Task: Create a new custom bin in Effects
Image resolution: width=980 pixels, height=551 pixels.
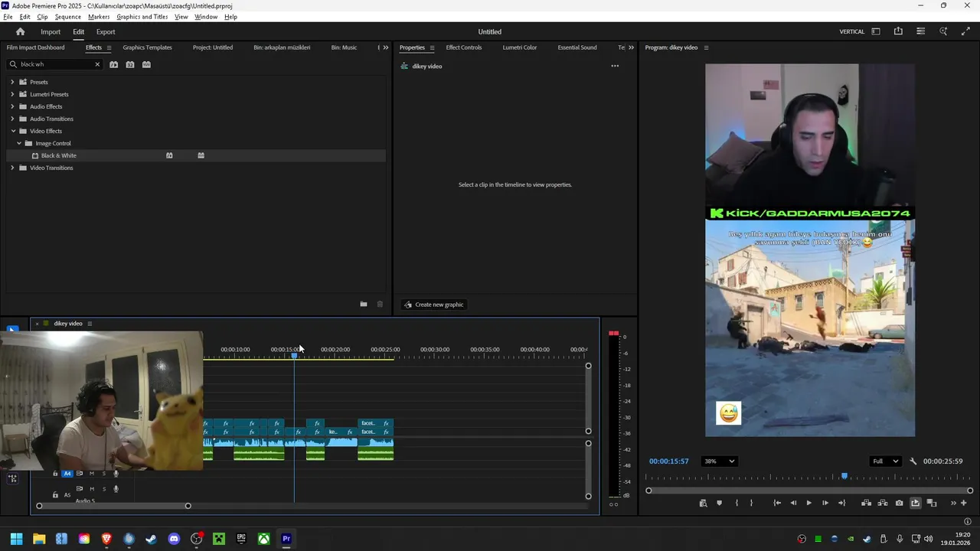Action: point(364,305)
